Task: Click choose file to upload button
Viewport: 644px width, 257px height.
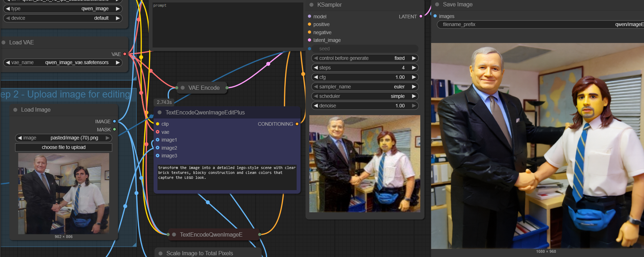Action: click(64, 147)
